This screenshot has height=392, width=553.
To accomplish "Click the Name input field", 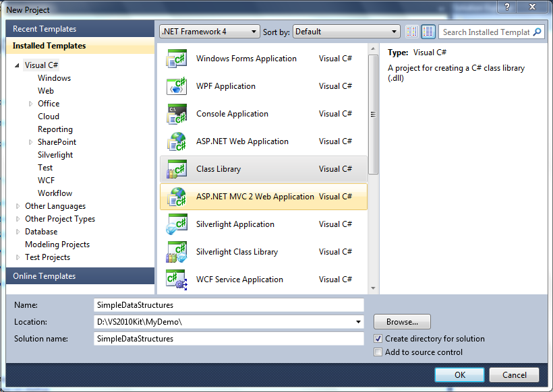I will (x=229, y=305).
